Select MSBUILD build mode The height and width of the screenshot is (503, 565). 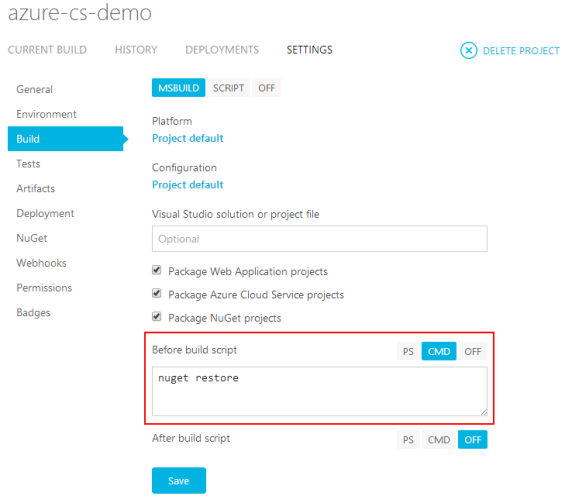pos(178,88)
